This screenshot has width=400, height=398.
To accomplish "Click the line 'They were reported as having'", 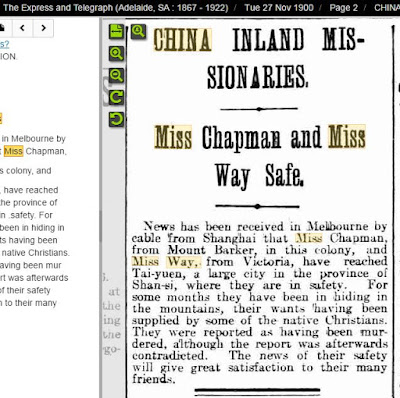I will click(x=260, y=332).
